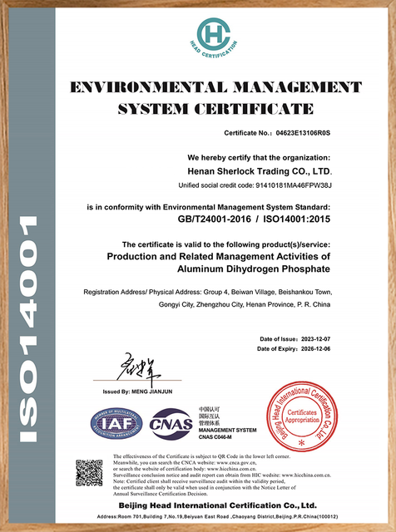Click 'Beijing Head International Certification Co., Ltd.' footer
This screenshot has height=532, width=396.
218,505
